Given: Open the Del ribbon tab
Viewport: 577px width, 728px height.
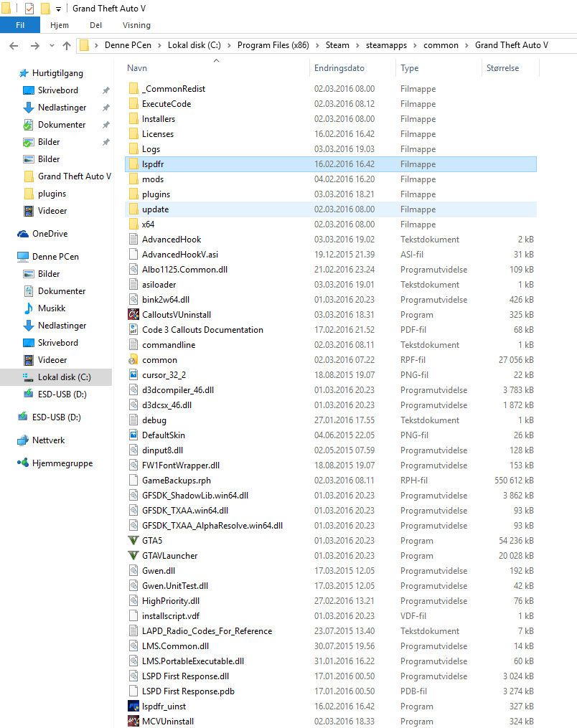Looking at the screenshot, I should [x=95, y=25].
